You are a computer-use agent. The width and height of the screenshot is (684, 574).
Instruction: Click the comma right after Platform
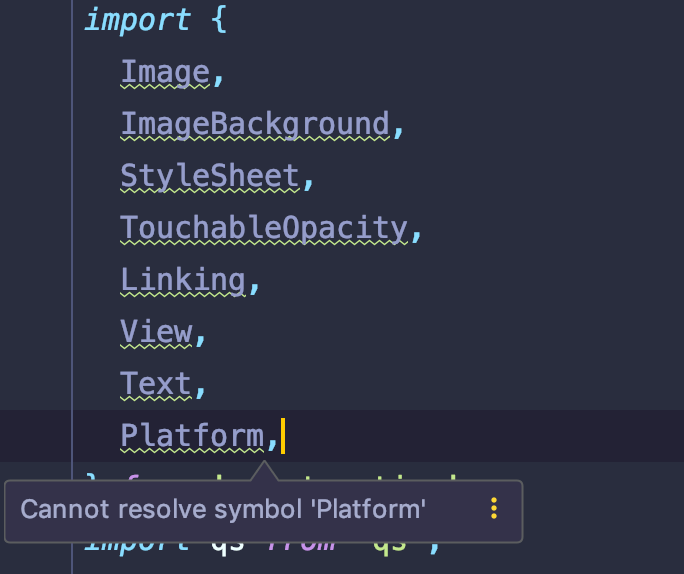coord(271,440)
